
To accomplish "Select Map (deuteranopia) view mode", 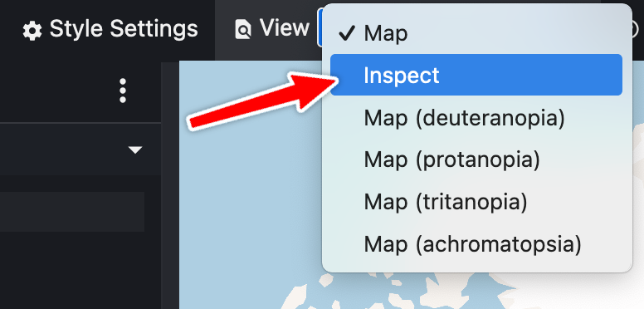I will tap(476, 118).
